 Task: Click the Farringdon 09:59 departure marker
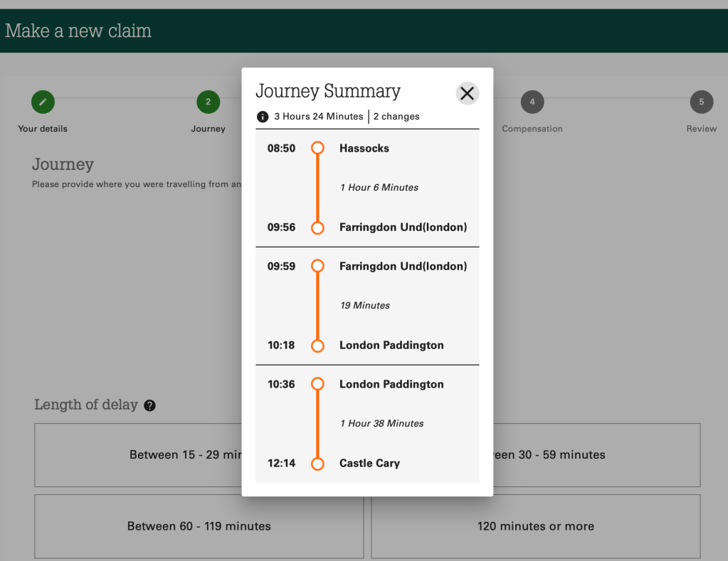click(x=318, y=267)
